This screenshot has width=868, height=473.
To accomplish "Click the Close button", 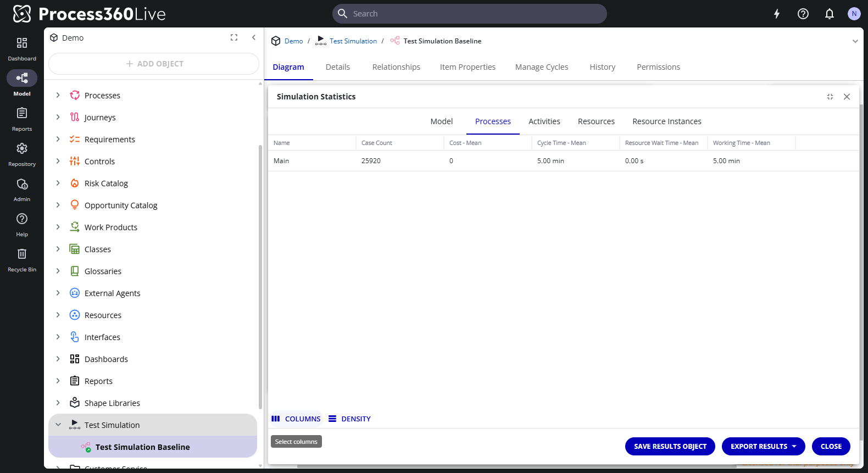I will coord(831,447).
